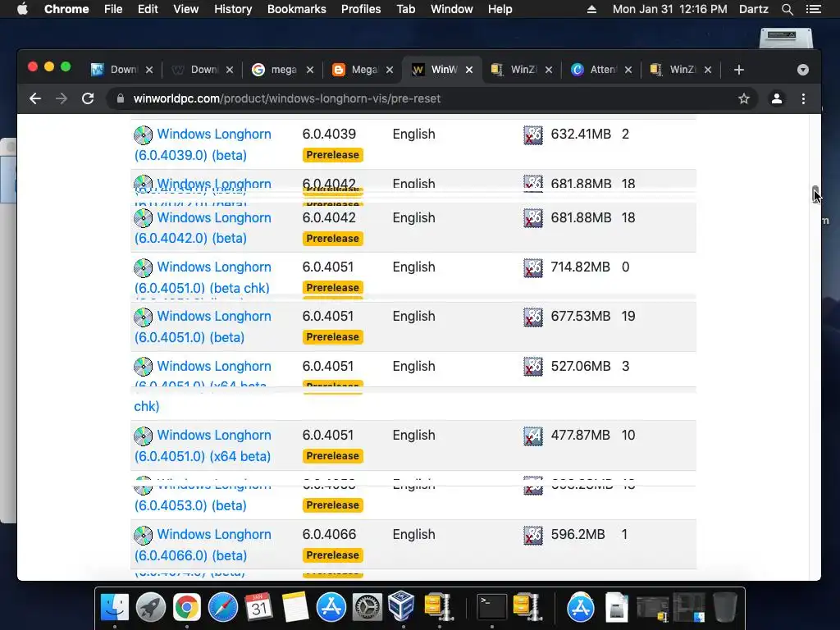The image size is (840, 630).
Task: Open Launchpad from the dock
Action: tap(151, 607)
